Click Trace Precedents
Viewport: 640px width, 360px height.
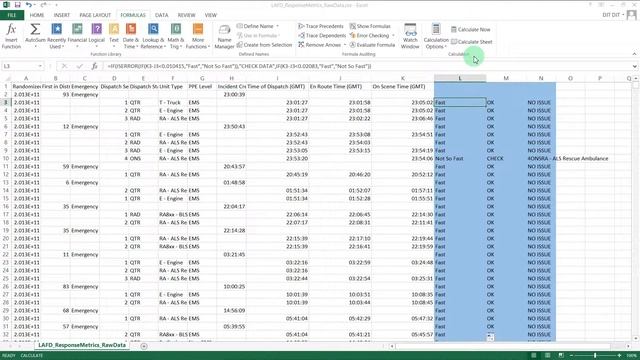point(321,26)
